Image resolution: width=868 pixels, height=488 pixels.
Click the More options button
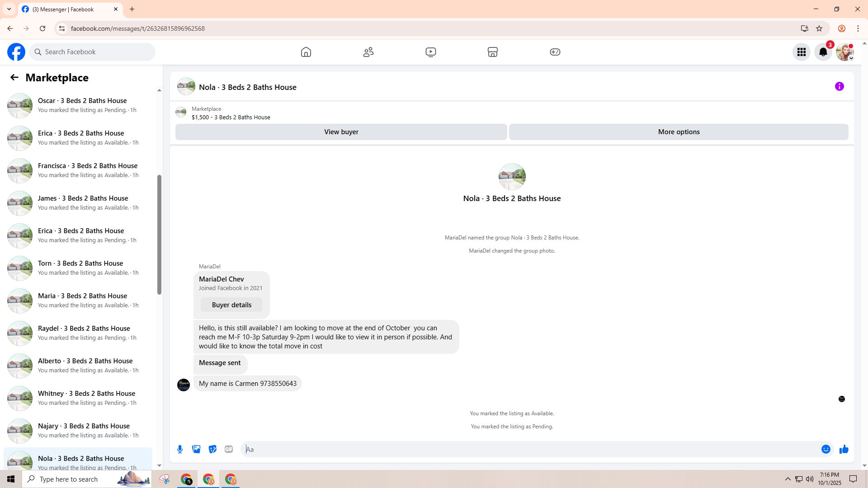pyautogui.click(x=679, y=132)
